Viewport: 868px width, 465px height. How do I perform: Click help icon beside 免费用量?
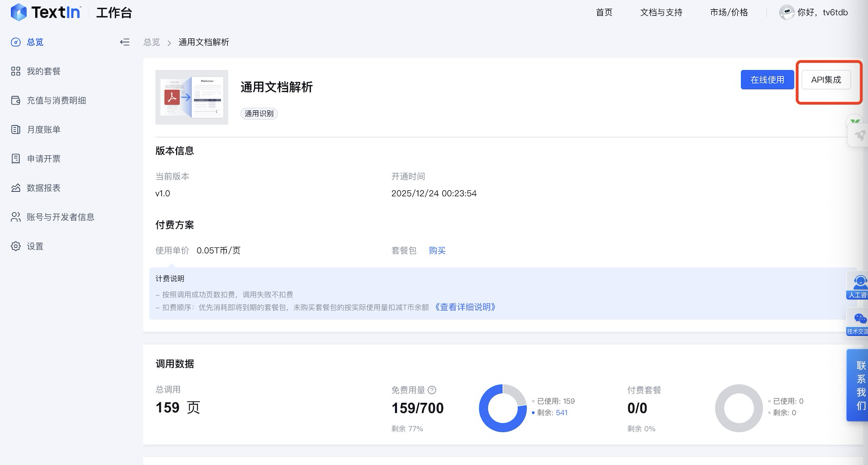coord(432,390)
